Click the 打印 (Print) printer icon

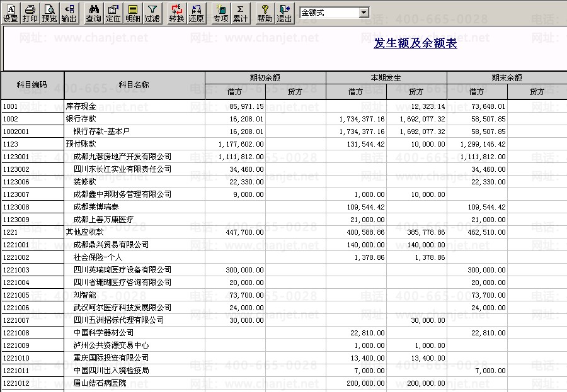(x=30, y=13)
